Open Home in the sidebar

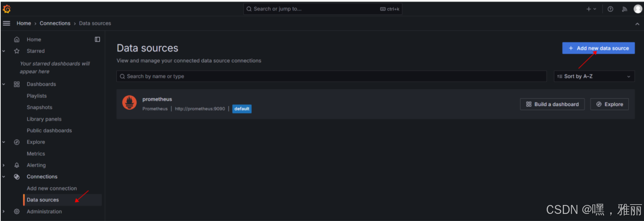[x=34, y=40]
